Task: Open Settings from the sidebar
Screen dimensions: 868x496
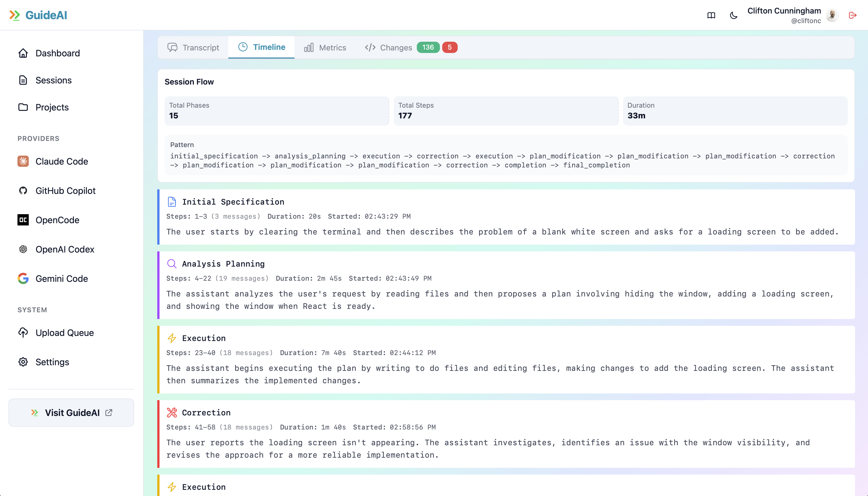Action: coord(52,362)
